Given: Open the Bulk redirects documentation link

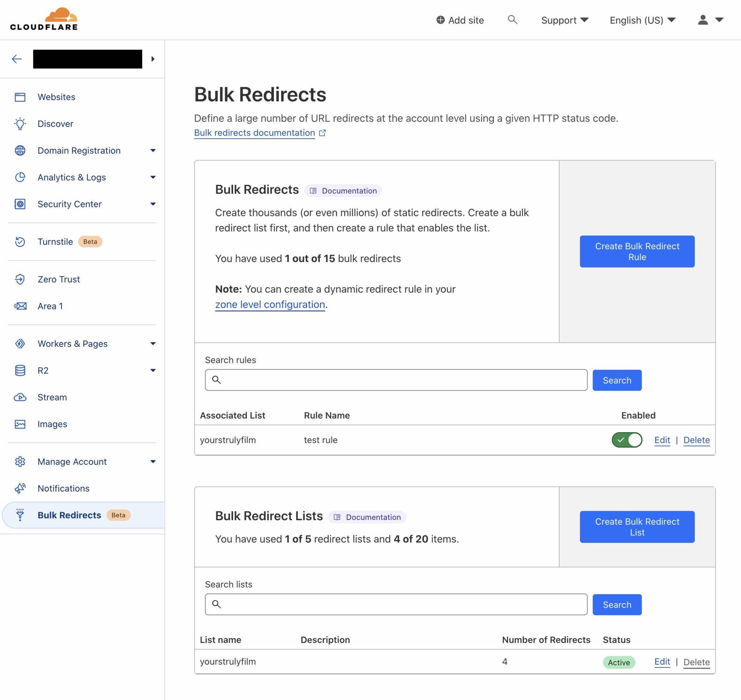Looking at the screenshot, I should (254, 133).
